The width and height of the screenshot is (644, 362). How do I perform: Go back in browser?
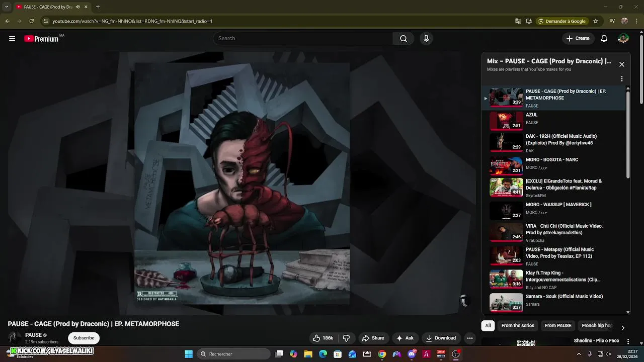point(7,21)
